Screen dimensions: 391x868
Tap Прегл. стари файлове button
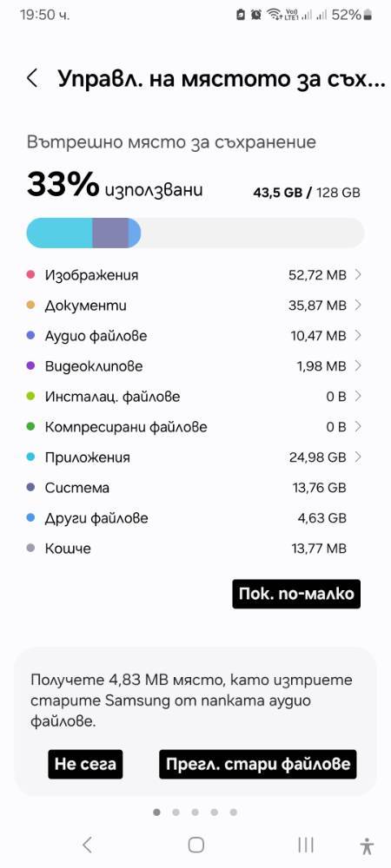click(258, 765)
